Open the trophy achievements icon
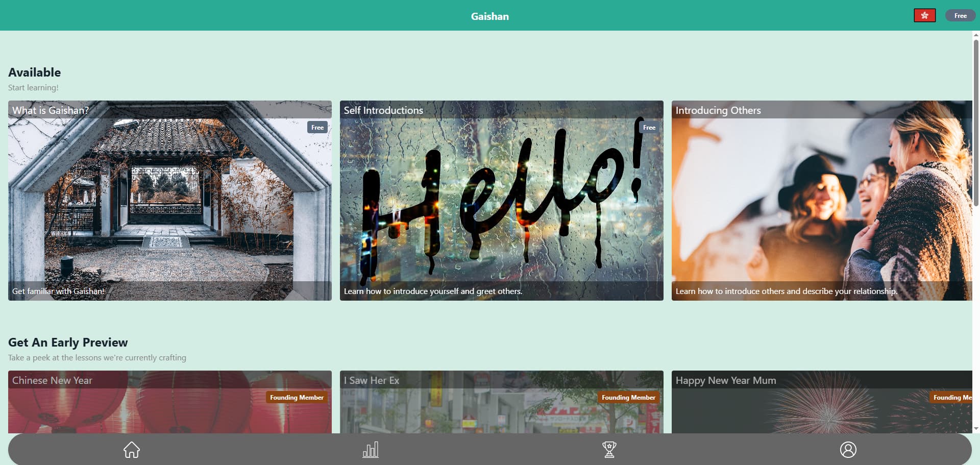 click(x=609, y=450)
